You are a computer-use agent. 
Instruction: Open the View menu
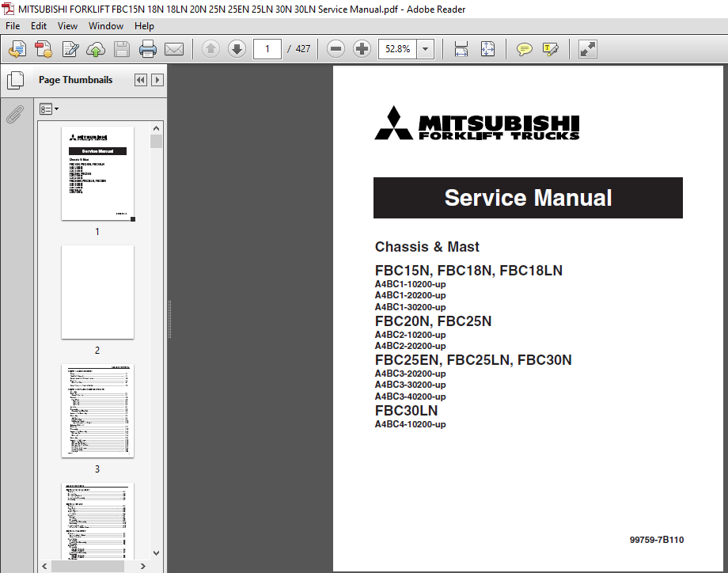(x=67, y=26)
